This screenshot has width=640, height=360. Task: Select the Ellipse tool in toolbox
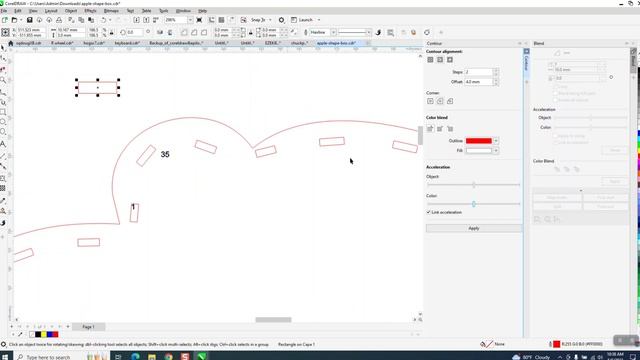click(x=3, y=122)
